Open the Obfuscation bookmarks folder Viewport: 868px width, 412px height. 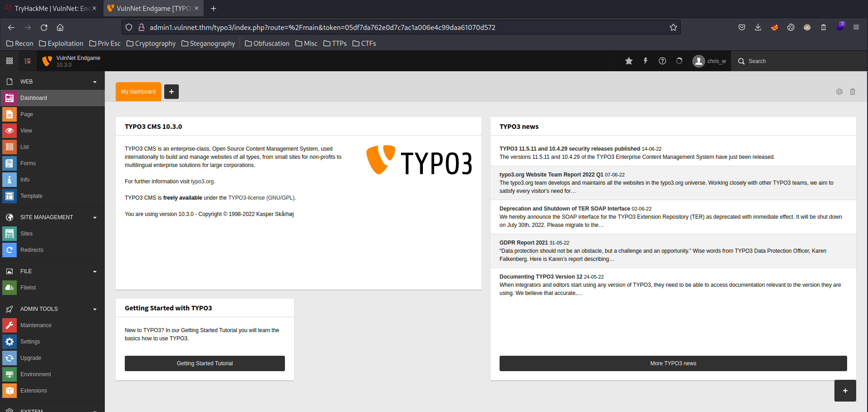pos(267,44)
